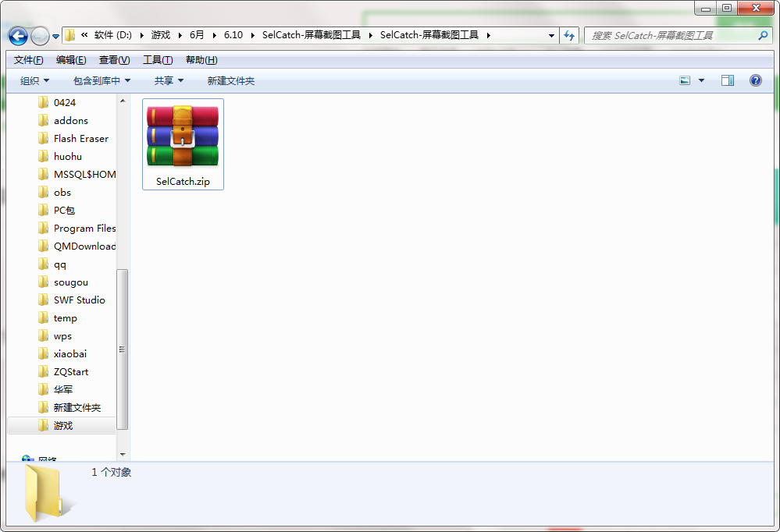Click the folder icon beside temp
Viewport: 780px width, 532px height.
(x=43, y=318)
